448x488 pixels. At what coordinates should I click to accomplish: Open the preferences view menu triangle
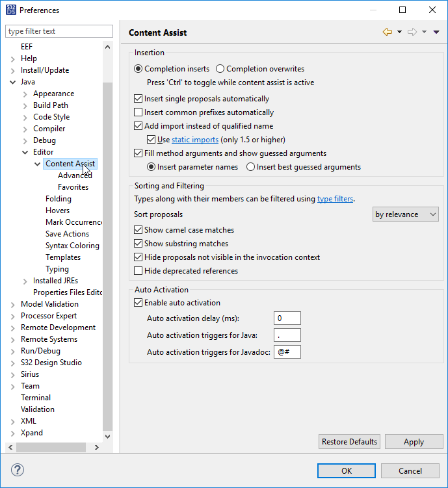(436, 32)
